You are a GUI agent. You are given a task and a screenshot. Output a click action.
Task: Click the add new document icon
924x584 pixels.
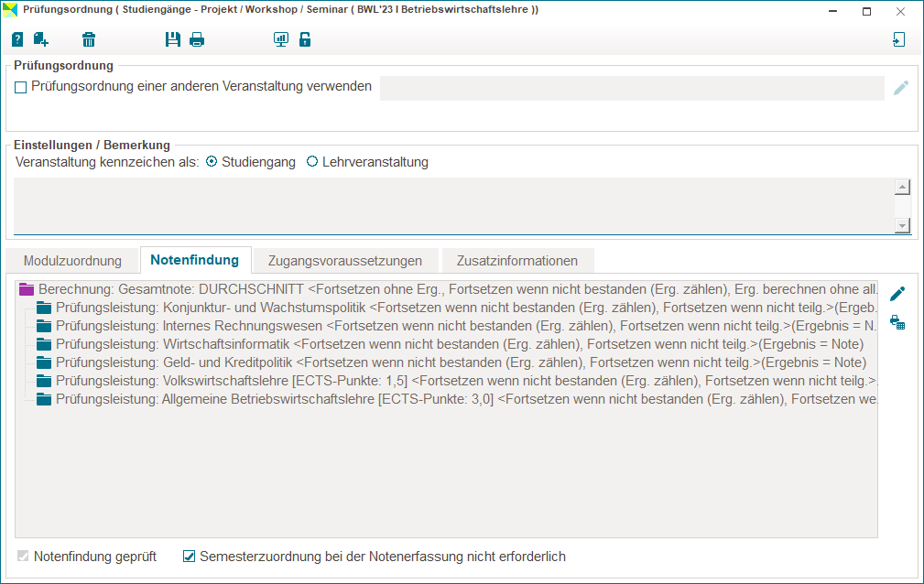click(41, 39)
